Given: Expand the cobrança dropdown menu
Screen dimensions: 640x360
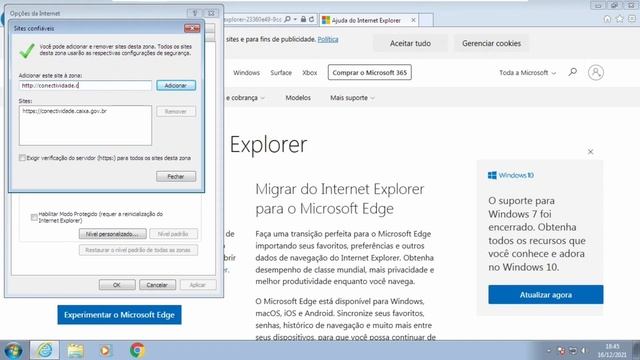Looking at the screenshot, I should point(246,98).
